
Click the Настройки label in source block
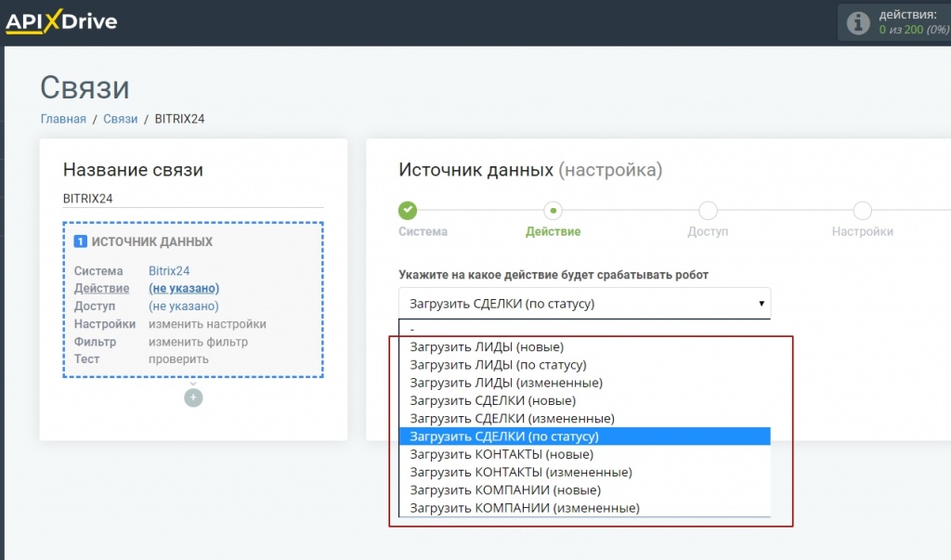click(105, 324)
